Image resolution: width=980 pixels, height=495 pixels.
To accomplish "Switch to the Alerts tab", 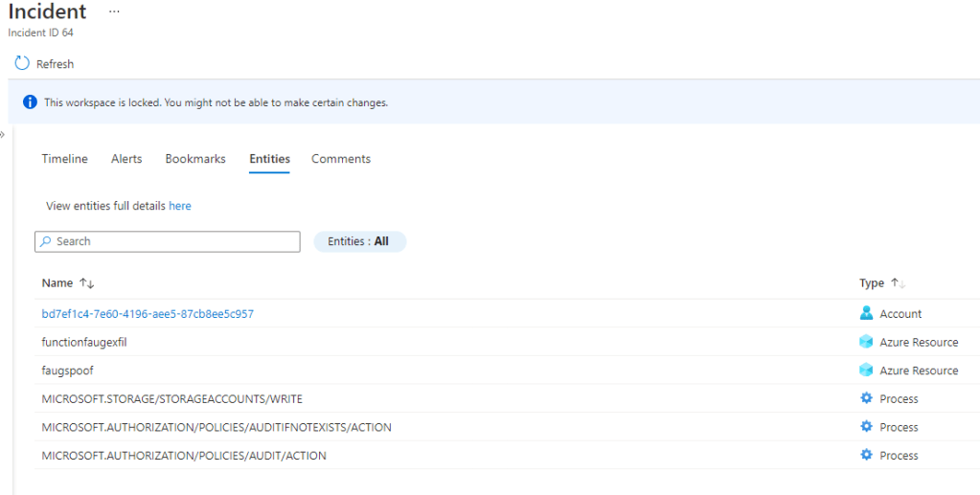I will [126, 159].
